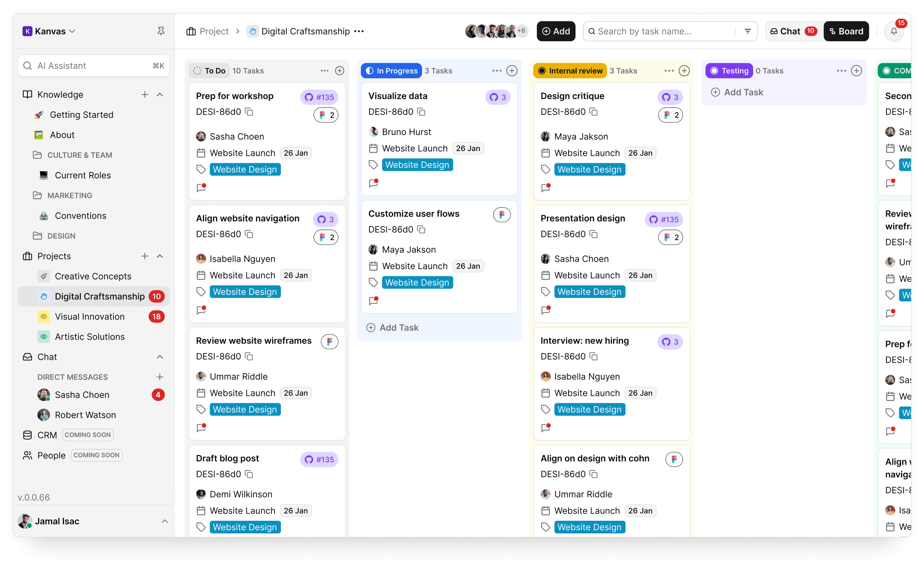Open the Kanvas workspace dropdown
The height and width of the screenshot is (569, 924).
(73, 31)
